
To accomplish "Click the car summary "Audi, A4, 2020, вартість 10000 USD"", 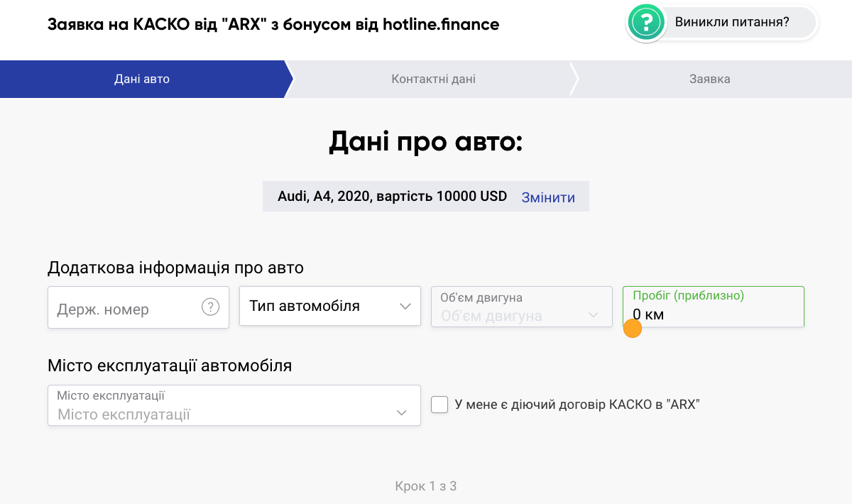I will click(392, 197).
